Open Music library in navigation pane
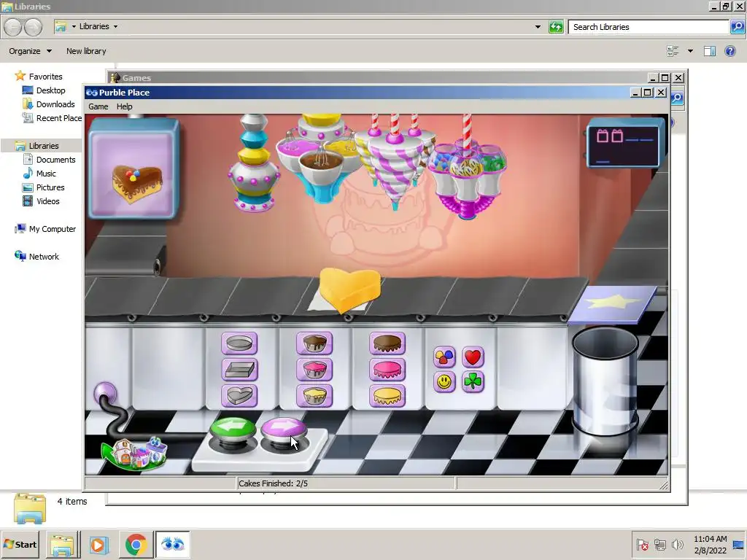The width and height of the screenshot is (747, 560). [39, 174]
